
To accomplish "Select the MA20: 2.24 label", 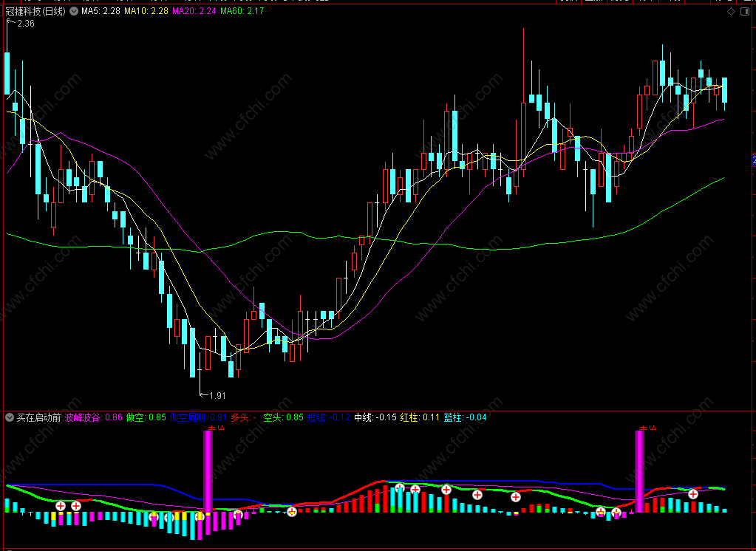I will click(x=194, y=11).
